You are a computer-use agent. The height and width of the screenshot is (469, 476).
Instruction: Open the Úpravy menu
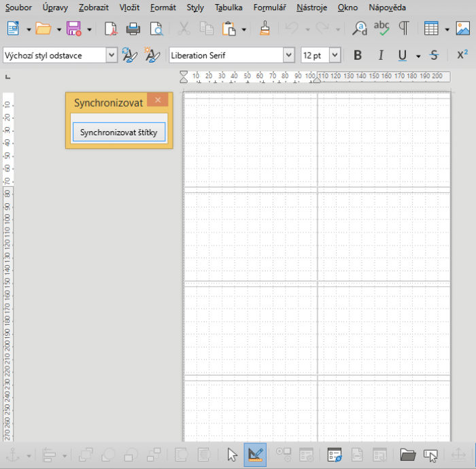click(55, 7)
